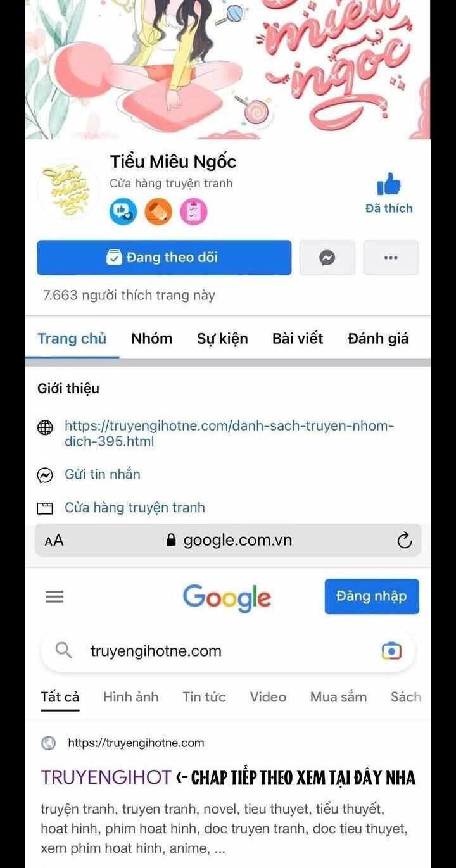Select the Hình ảnh search filter

[x=131, y=697]
